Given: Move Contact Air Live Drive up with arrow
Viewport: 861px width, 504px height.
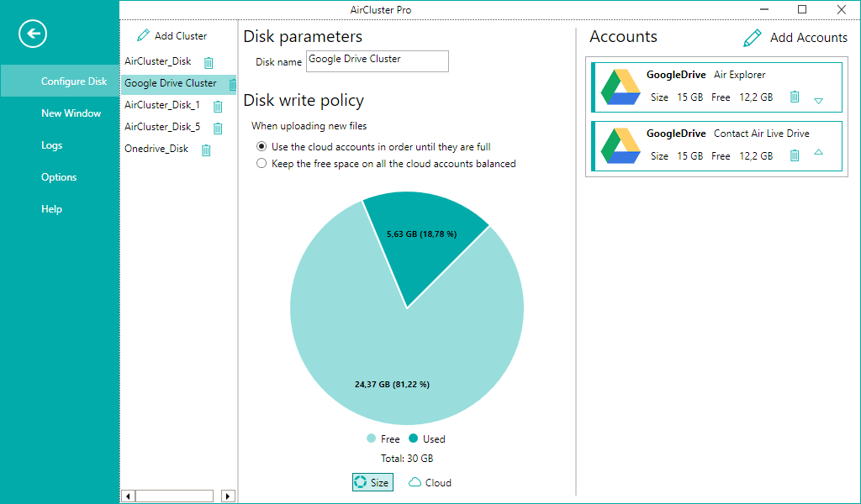Looking at the screenshot, I should pyautogui.click(x=819, y=152).
